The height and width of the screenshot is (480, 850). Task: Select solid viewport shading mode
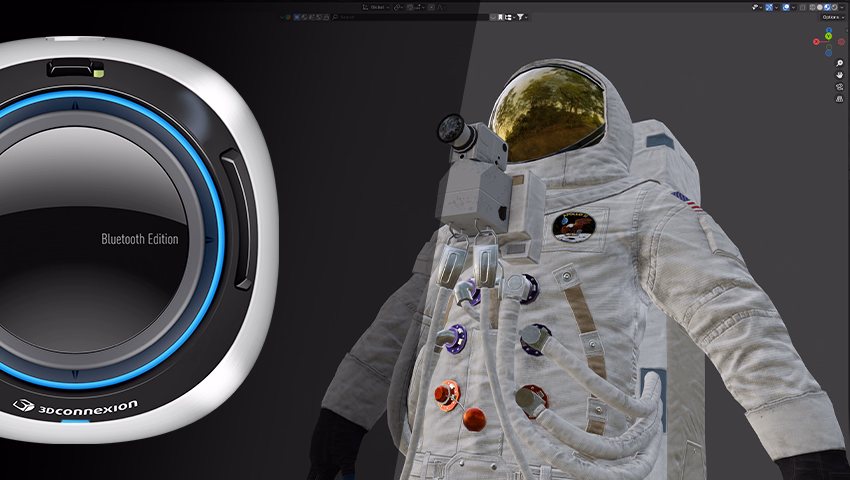point(821,7)
